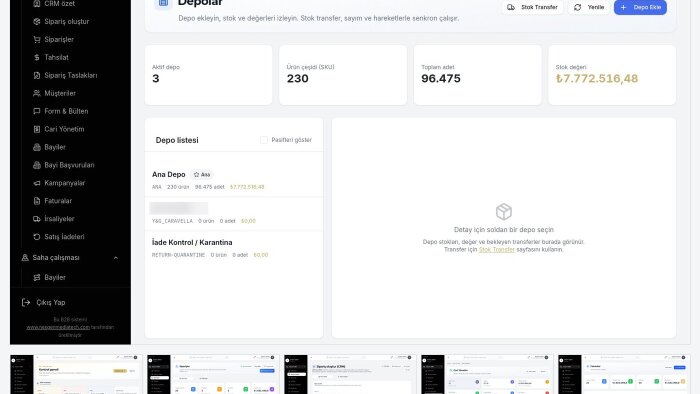The height and width of the screenshot is (394, 700).
Task: Click the Sipariş Taslakları document icon
Action: [37, 75]
